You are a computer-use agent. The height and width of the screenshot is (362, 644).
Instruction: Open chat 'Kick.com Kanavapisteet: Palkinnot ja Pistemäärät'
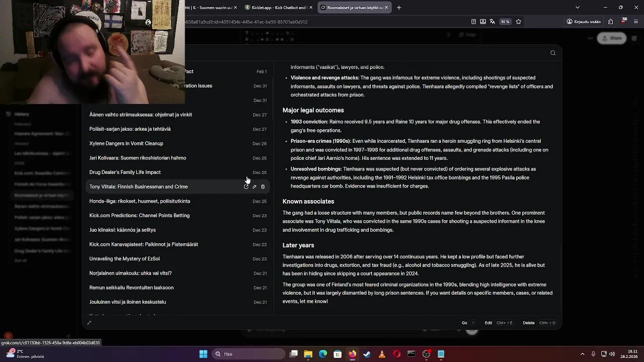pyautogui.click(x=178, y=244)
